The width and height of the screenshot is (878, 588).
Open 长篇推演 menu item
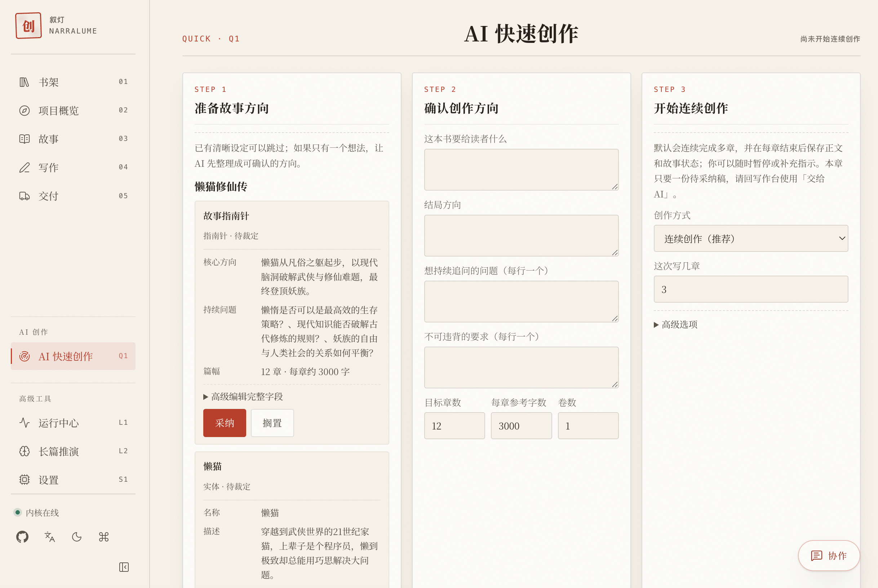pyautogui.click(x=73, y=451)
